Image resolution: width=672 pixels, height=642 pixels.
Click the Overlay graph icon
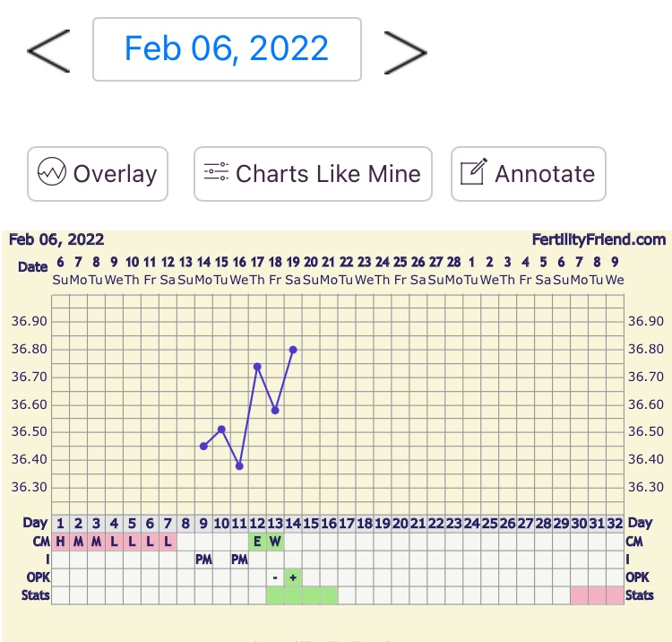pyautogui.click(x=52, y=173)
